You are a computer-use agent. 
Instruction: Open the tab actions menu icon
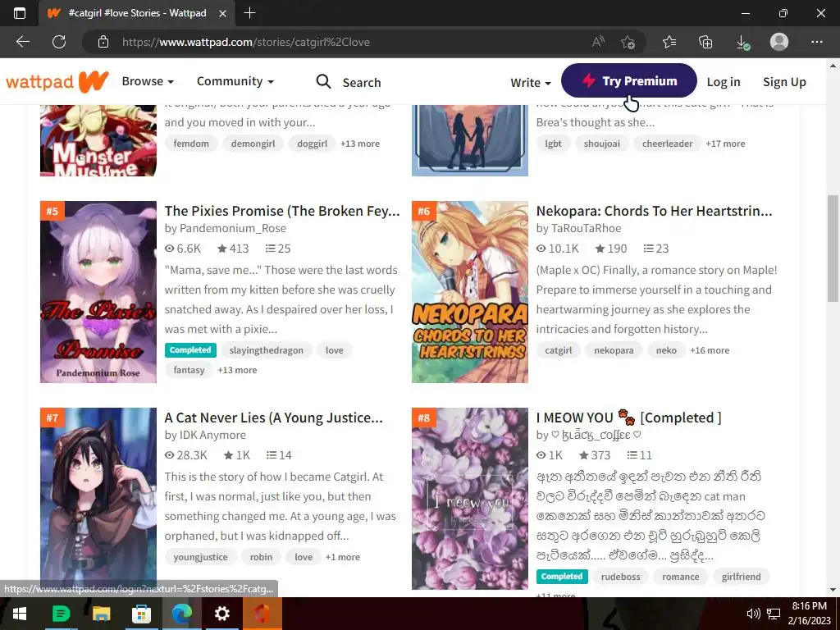(20, 13)
